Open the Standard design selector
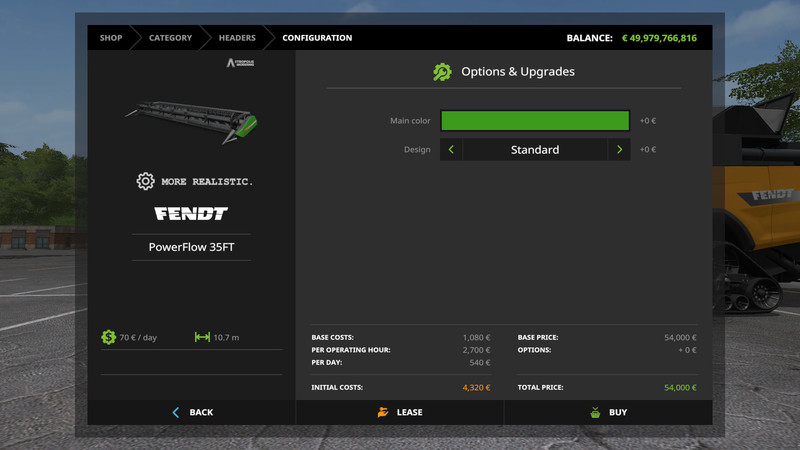 click(535, 150)
